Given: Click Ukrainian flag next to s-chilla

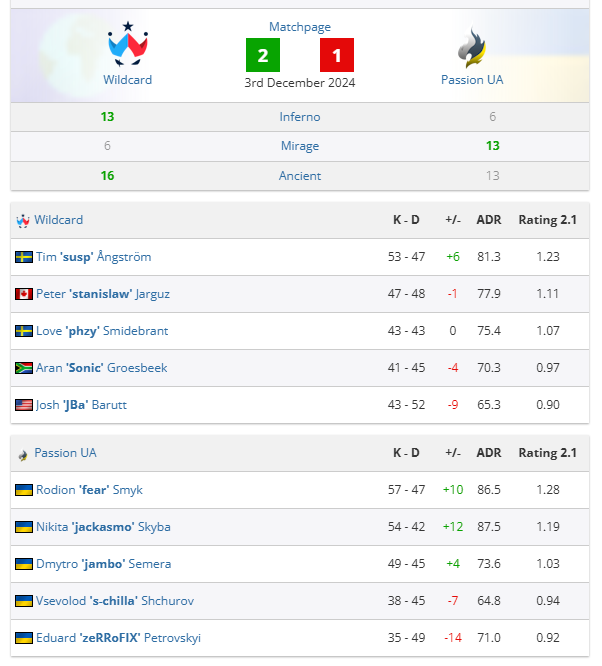Looking at the screenshot, I should point(24,601).
